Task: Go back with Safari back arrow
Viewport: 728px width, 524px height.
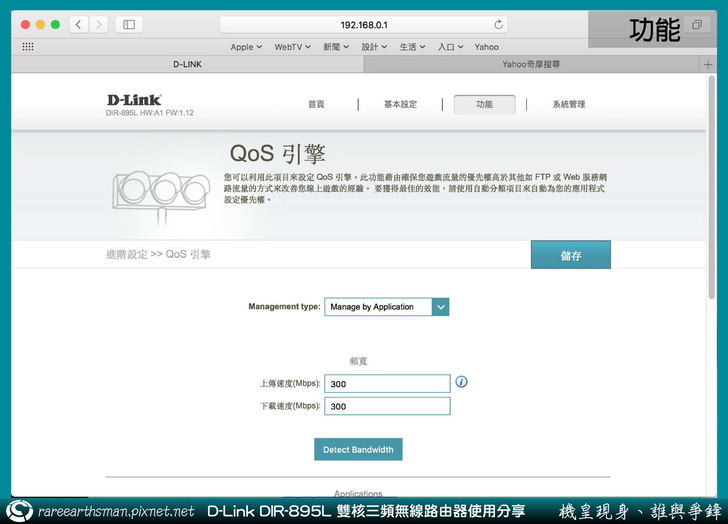Action: coord(79,25)
